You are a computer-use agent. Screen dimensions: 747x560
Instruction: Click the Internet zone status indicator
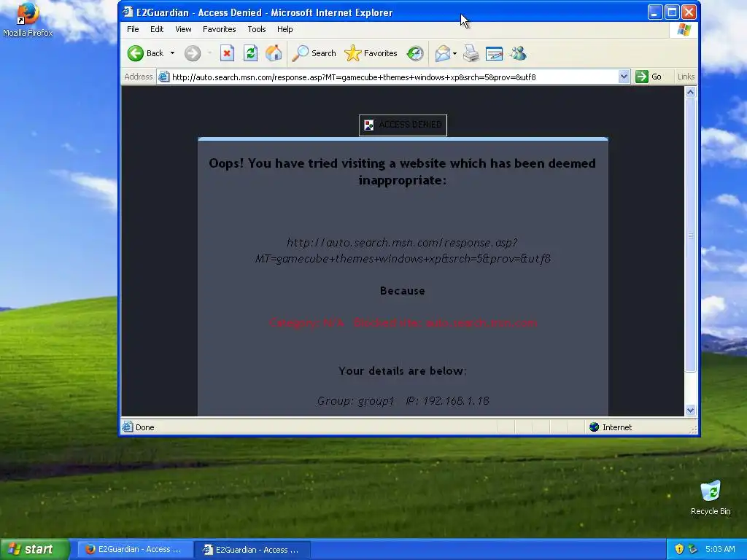click(x=611, y=427)
